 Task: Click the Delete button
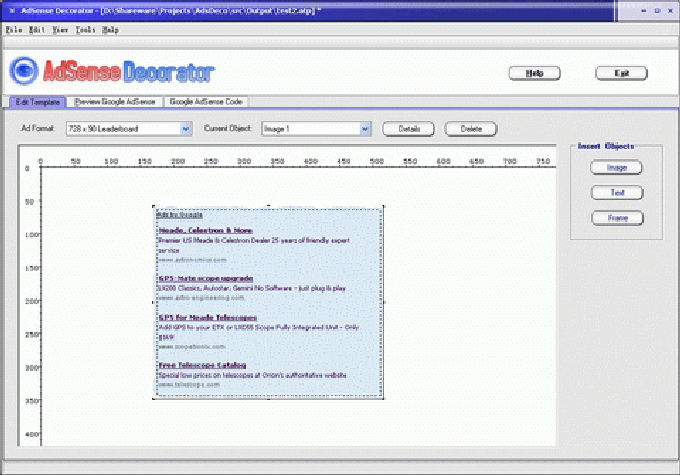[x=471, y=129]
